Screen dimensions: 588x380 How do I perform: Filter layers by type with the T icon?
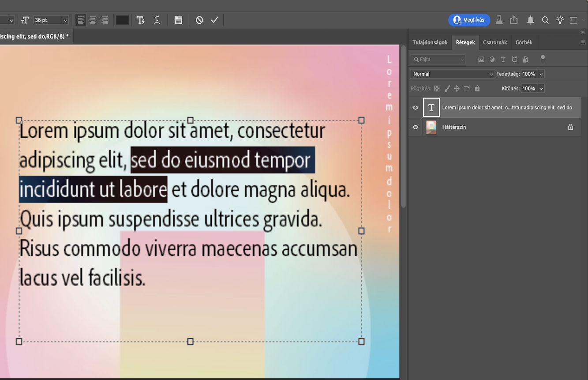click(x=503, y=59)
